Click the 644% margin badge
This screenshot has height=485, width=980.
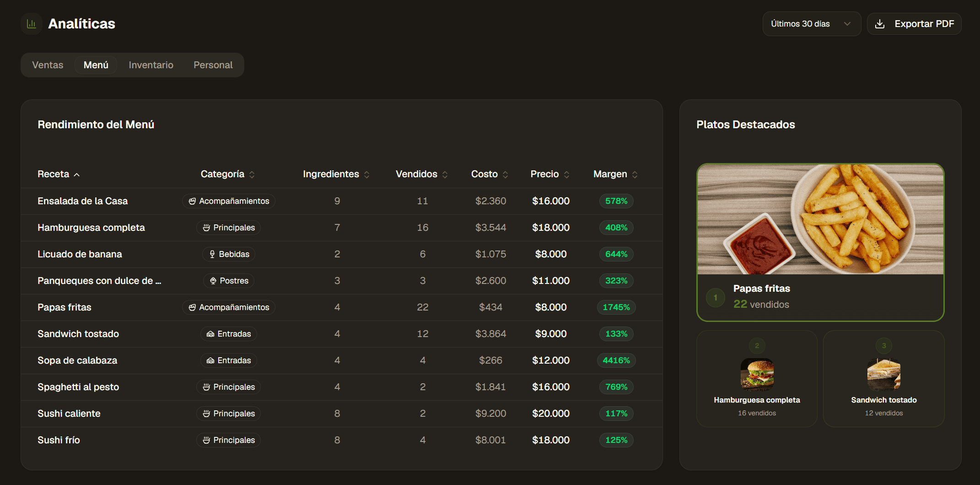pyautogui.click(x=616, y=254)
